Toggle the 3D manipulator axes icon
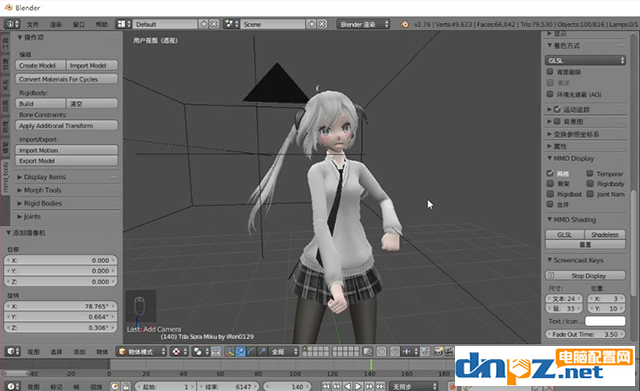 229,351
